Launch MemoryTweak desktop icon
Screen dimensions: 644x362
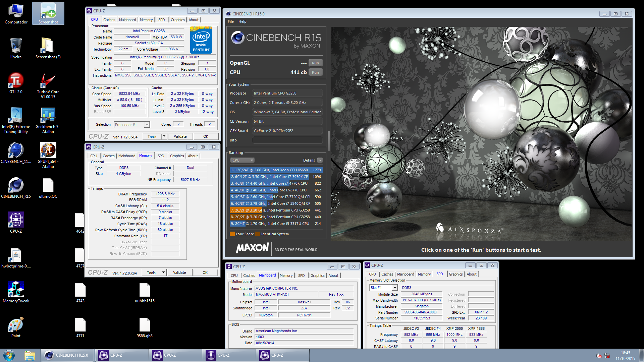[x=16, y=292]
